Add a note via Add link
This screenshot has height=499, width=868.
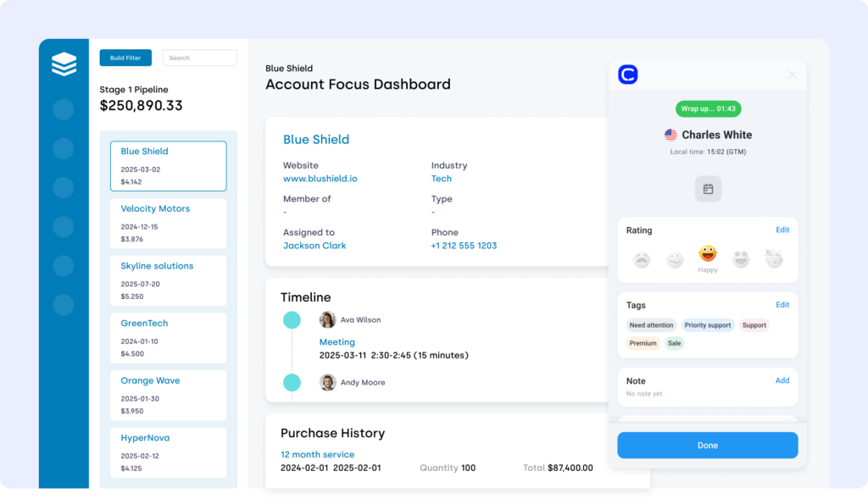pos(782,381)
